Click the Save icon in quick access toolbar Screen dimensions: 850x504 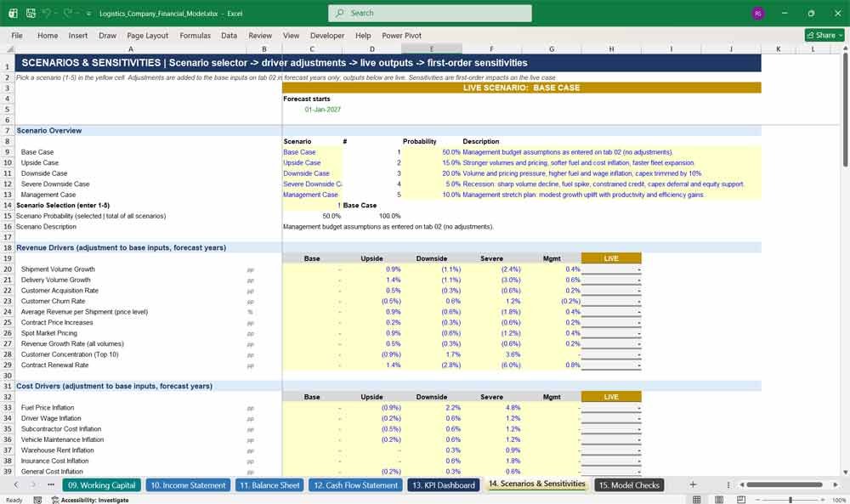point(31,13)
